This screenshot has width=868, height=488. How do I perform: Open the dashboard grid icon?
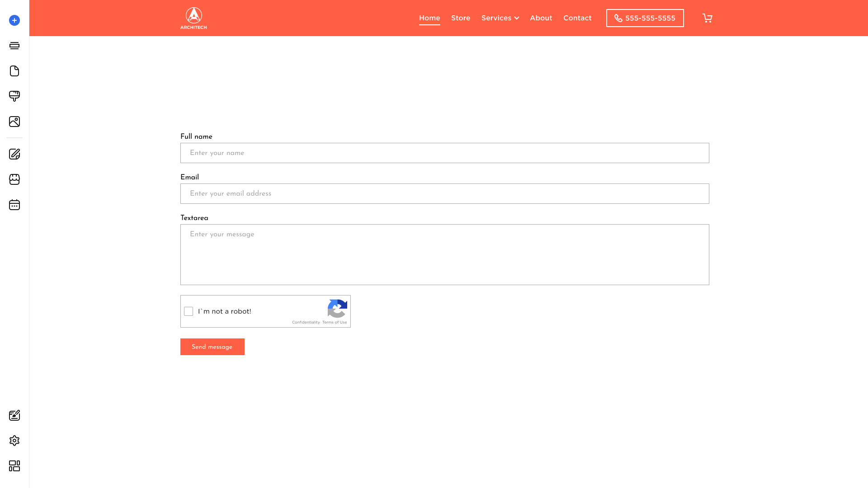[x=14, y=466]
